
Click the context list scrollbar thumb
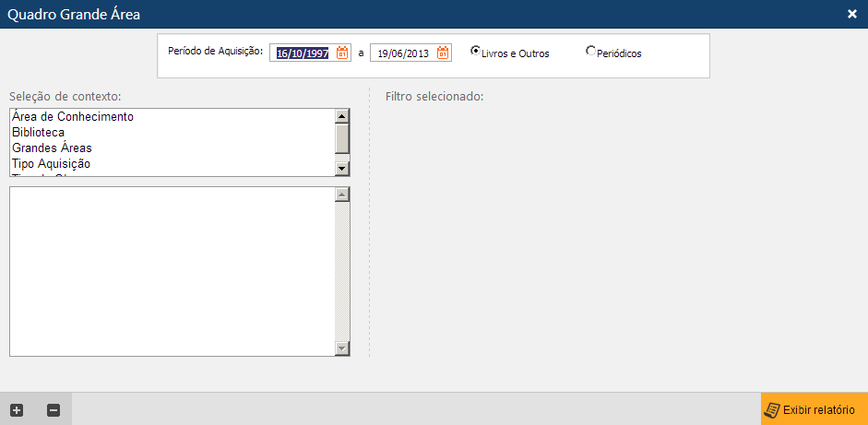pyautogui.click(x=342, y=138)
